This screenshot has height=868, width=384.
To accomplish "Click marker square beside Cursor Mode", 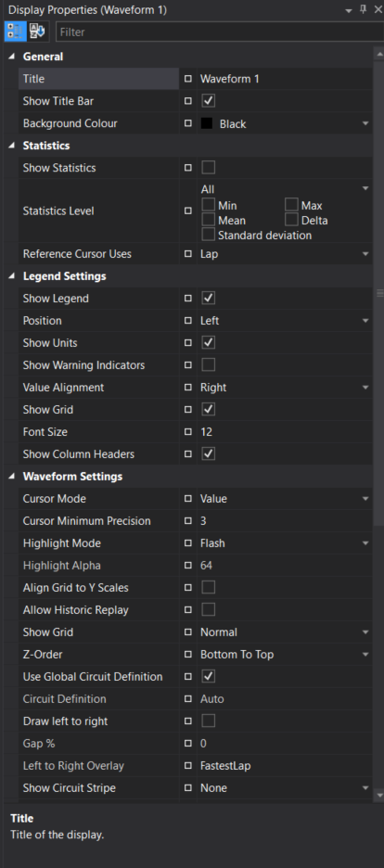I will (x=188, y=499).
